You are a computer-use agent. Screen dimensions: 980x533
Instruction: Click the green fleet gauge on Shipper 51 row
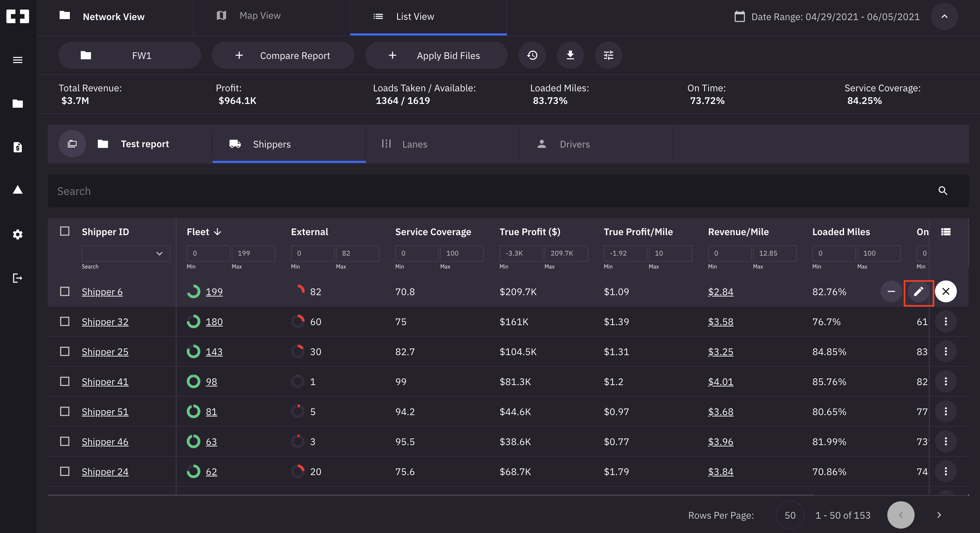194,411
